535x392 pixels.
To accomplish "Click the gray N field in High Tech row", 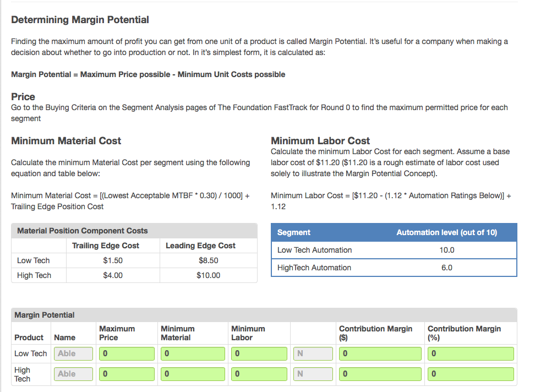I will coord(313,374).
